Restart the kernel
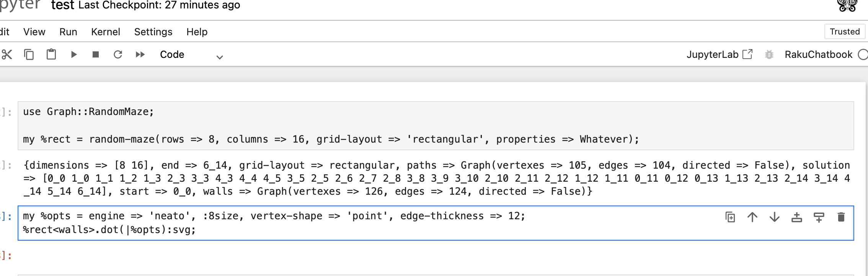Viewport: 868px width, 276px height. click(118, 54)
